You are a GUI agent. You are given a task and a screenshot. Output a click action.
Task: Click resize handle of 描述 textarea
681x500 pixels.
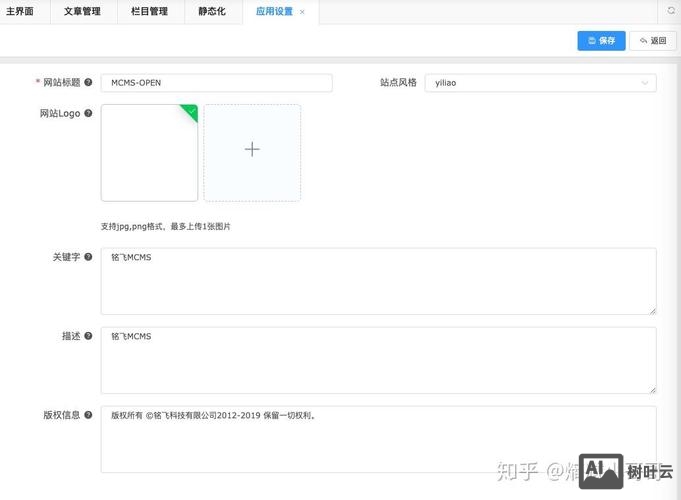[x=653, y=390]
